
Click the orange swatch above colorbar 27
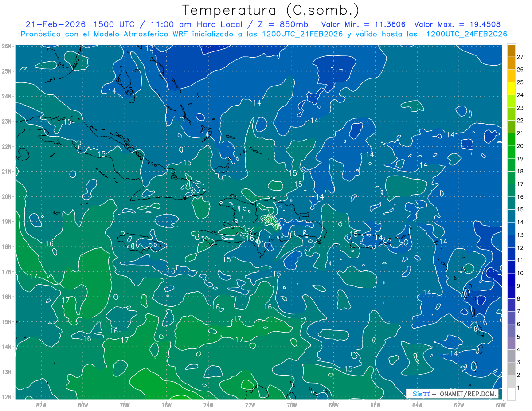tap(511, 51)
